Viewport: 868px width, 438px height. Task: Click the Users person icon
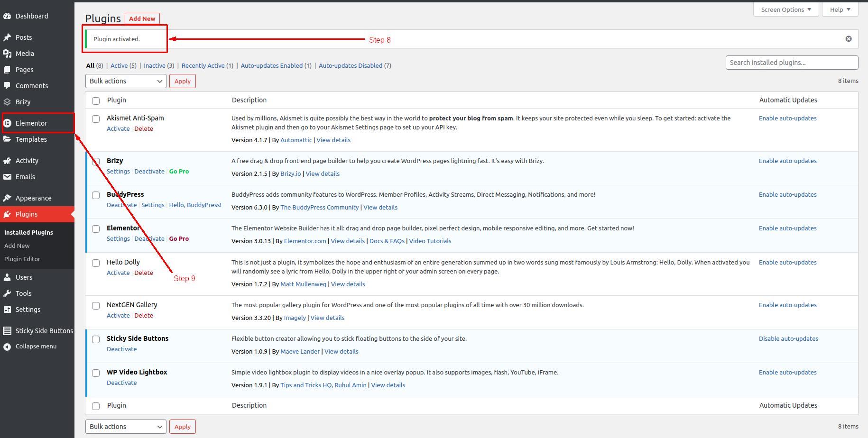point(7,277)
